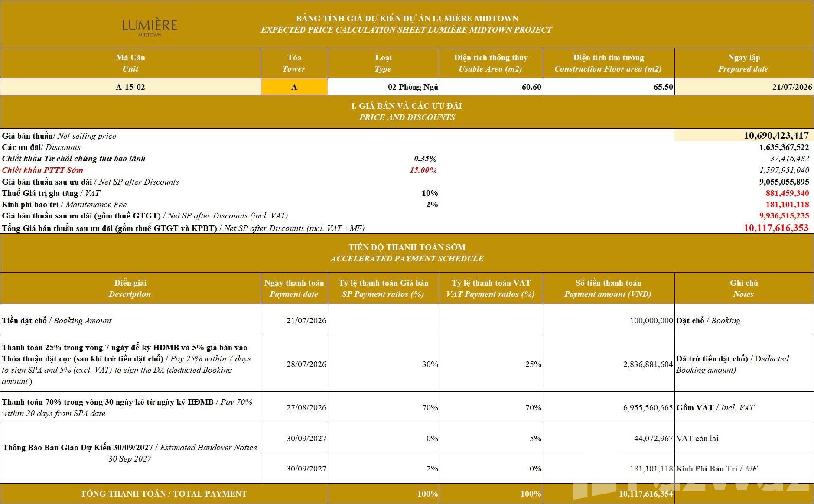This screenshot has height=504, width=814.
Task: Click the 0.35% guarantee refusal discount
Action: [425, 159]
